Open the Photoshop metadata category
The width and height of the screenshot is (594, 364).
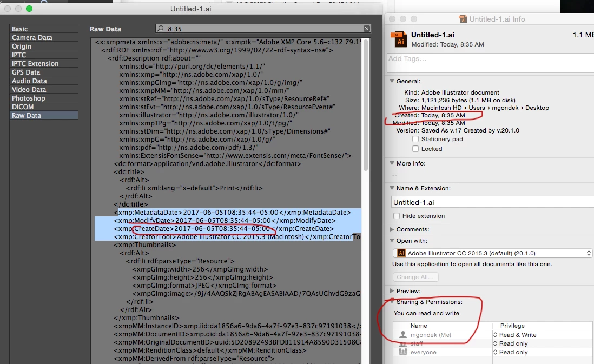pos(44,98)
